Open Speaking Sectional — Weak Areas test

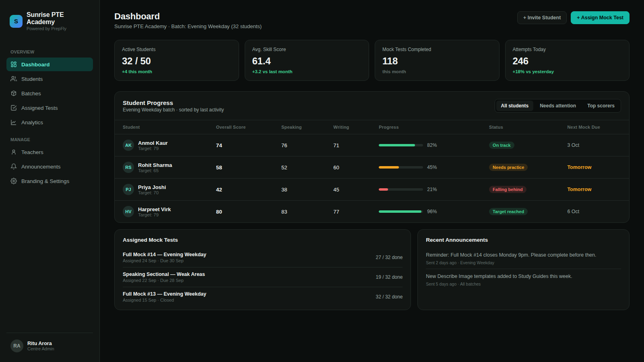[x=262, y=277]
